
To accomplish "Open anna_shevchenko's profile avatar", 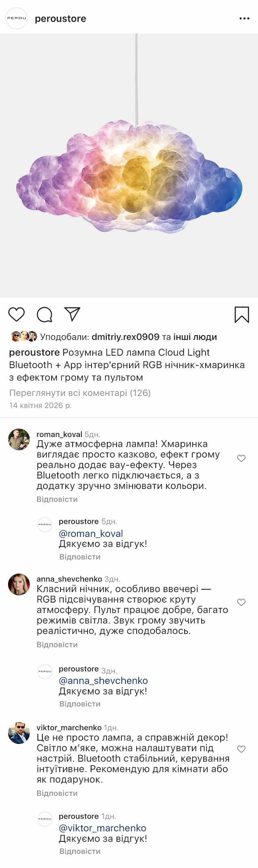I will pos(19,584).
